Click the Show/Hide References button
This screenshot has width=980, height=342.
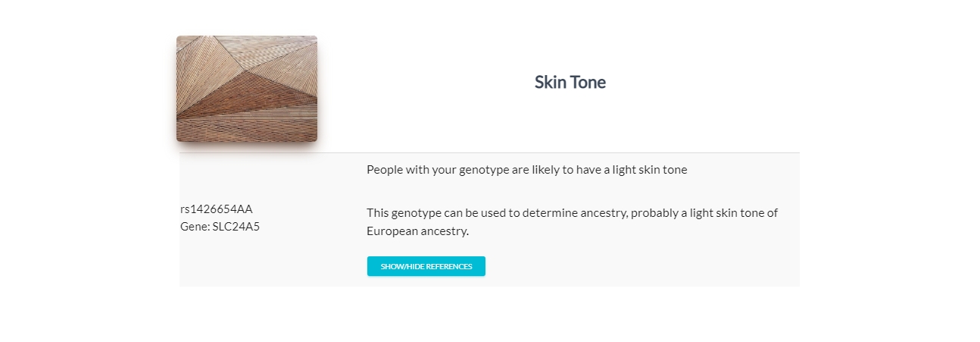click(x=426, y=266)
